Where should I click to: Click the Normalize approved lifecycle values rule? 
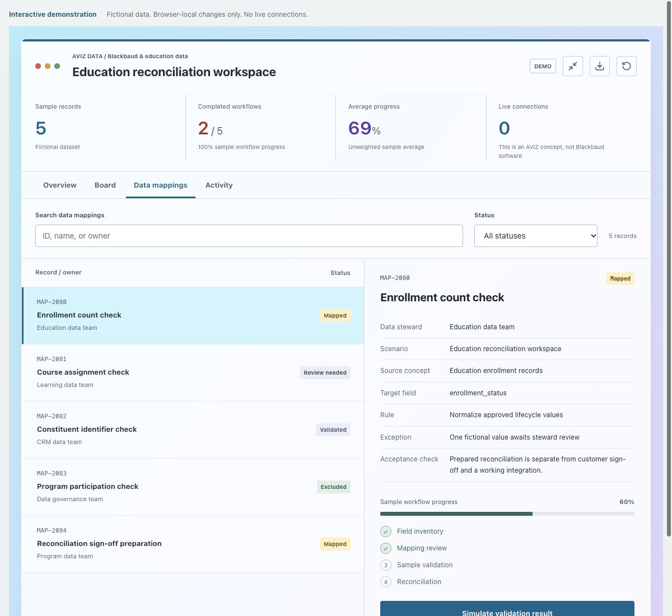pyautogui.click(x=506, y=415)
